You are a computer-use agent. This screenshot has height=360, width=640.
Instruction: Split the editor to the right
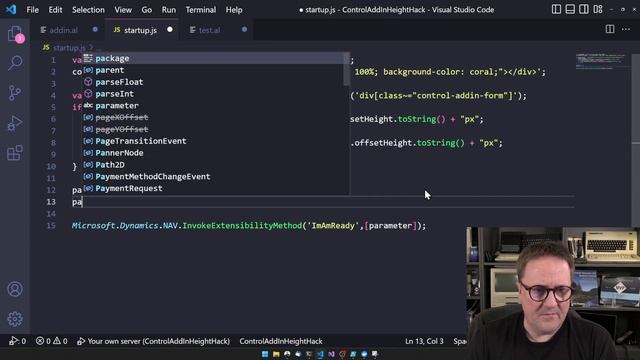pyautogui.click(x=610, y=29)
